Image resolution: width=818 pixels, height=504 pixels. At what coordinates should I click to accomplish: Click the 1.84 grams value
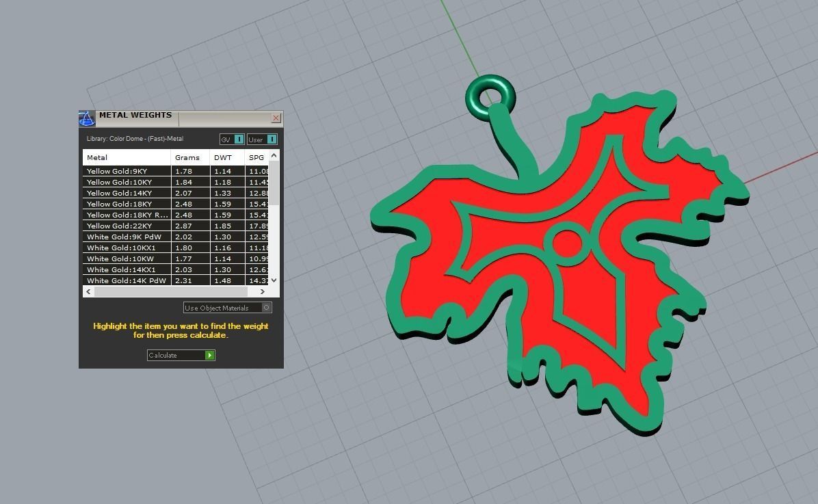[183, 182]
